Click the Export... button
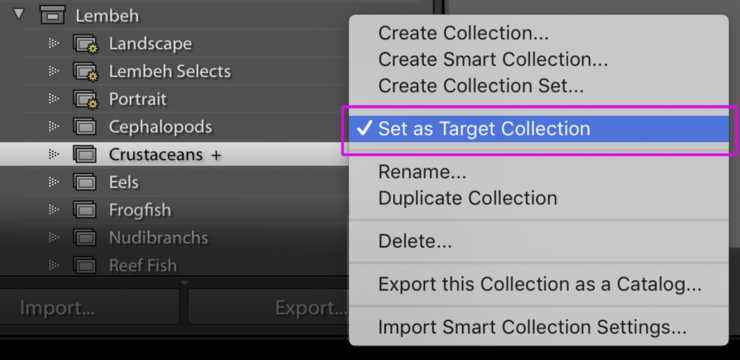 click(269, 308)
